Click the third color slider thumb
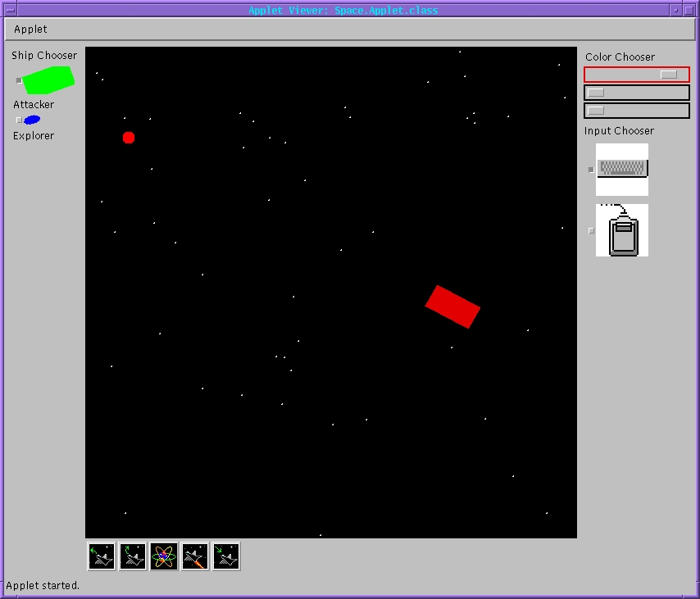 point(596,111)
